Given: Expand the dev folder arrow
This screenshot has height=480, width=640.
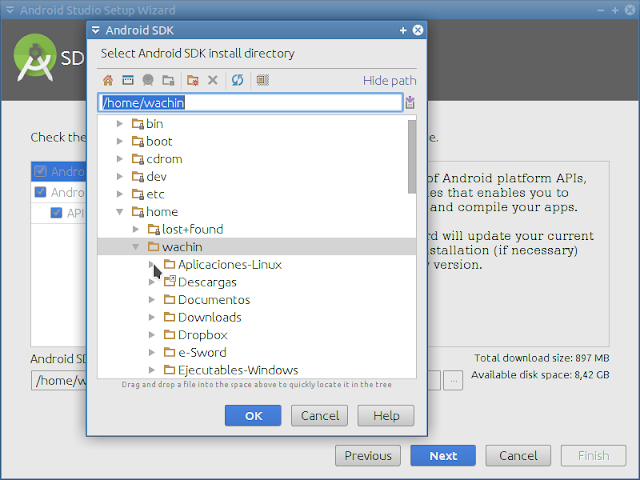Looking at the screenshot, I should (120, 176).
